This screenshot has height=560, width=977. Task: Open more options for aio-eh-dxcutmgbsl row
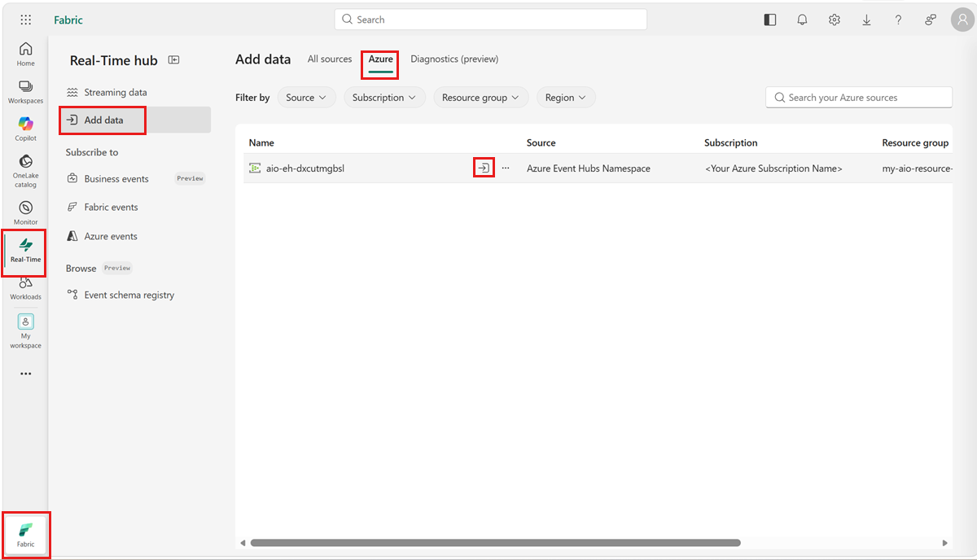(506, 168)
